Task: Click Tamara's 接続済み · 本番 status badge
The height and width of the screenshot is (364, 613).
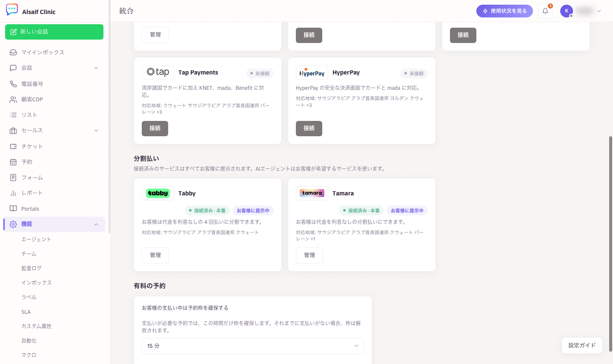Action: point(361,211)
